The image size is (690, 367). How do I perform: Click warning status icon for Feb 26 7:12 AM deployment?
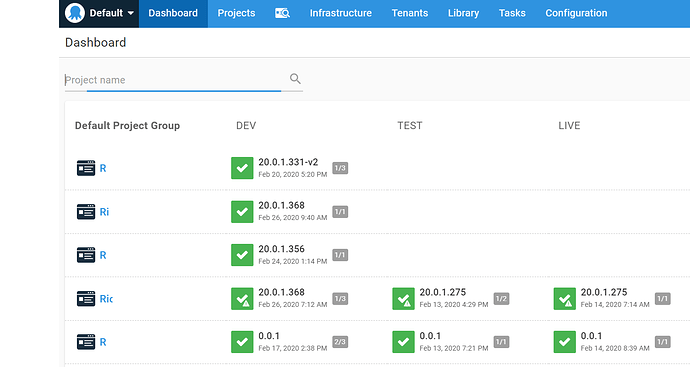click(242, 298)
